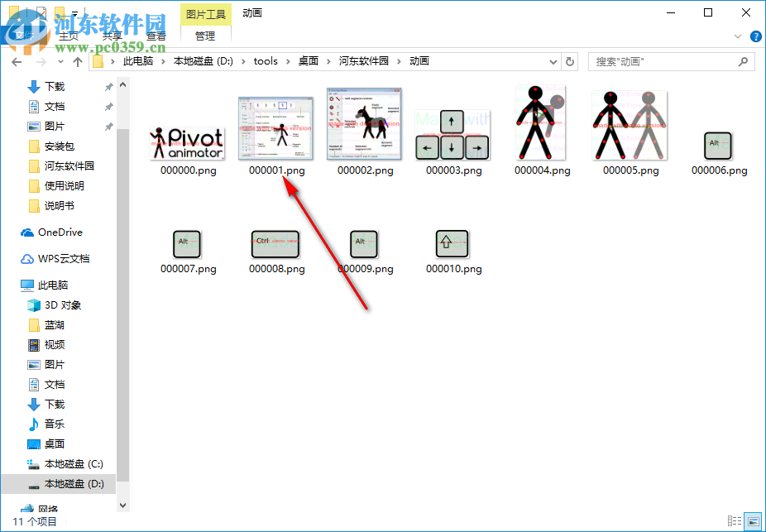The image size is (766, 532).
Task: Switch to details view via status bar icon
Action: [735, 520]
